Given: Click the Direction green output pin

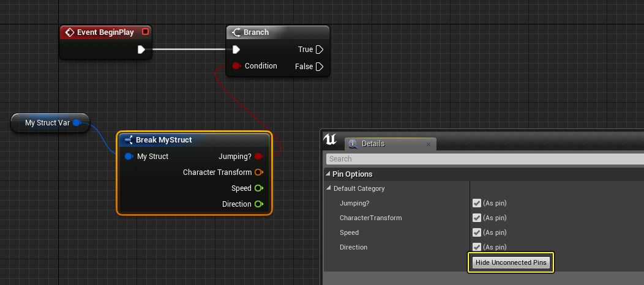Looking at the screenshot, I should click(x=258, y=204).
